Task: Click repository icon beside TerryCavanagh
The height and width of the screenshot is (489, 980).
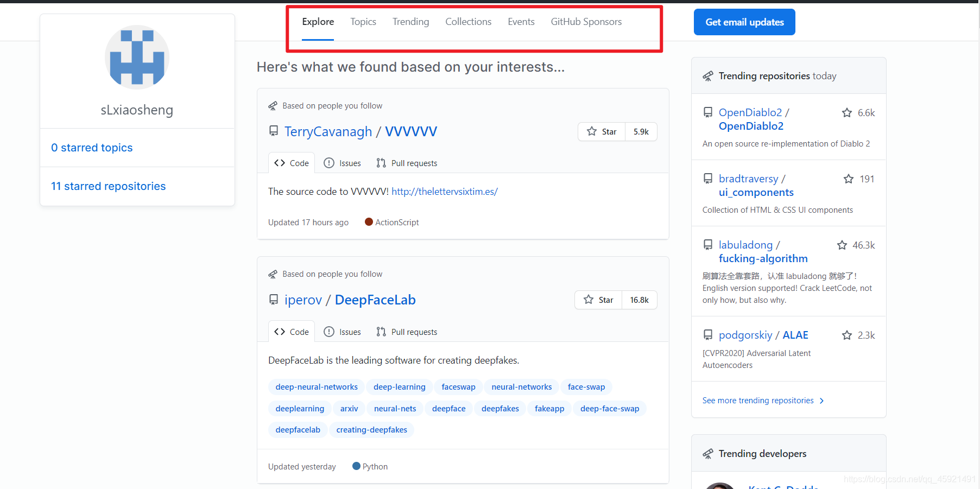Action: (x=274, y=131)
